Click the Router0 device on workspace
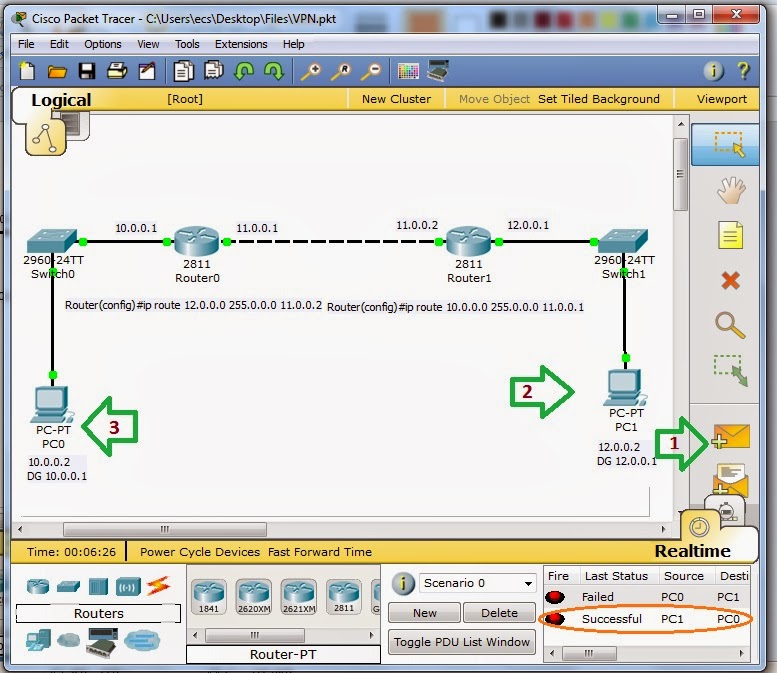The height and width of the screenshot is (673, 777). pos(197,242)
